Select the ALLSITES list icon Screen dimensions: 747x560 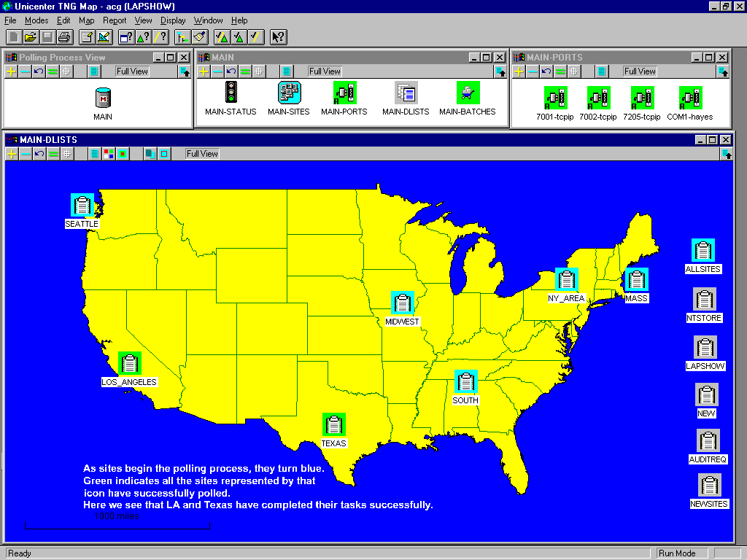coord(703,251)
